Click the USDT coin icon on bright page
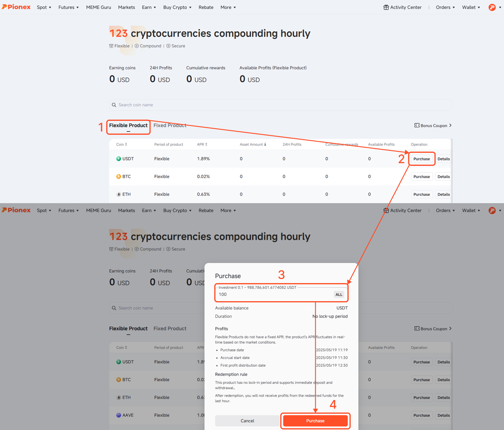This screenshot has height=430, width=504. click(x=119, y=159)
